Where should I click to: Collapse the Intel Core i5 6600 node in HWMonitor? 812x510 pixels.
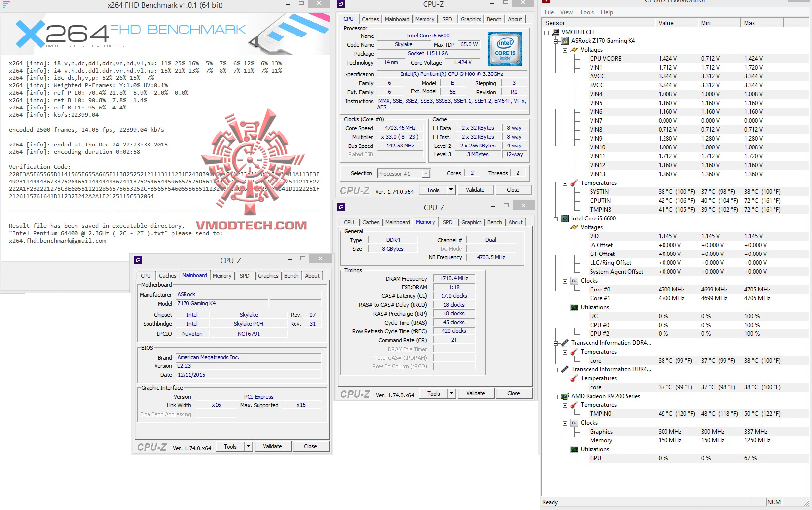click(556, 219)
